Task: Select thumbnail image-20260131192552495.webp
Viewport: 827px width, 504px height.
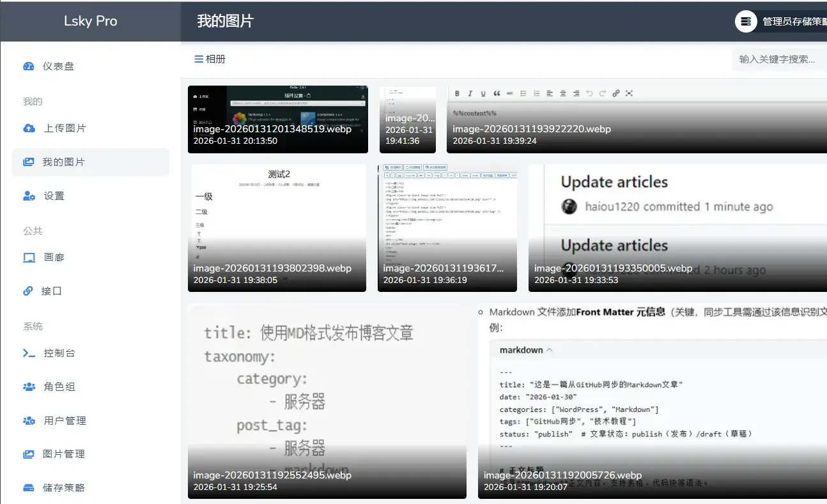Action: (327, 401)
